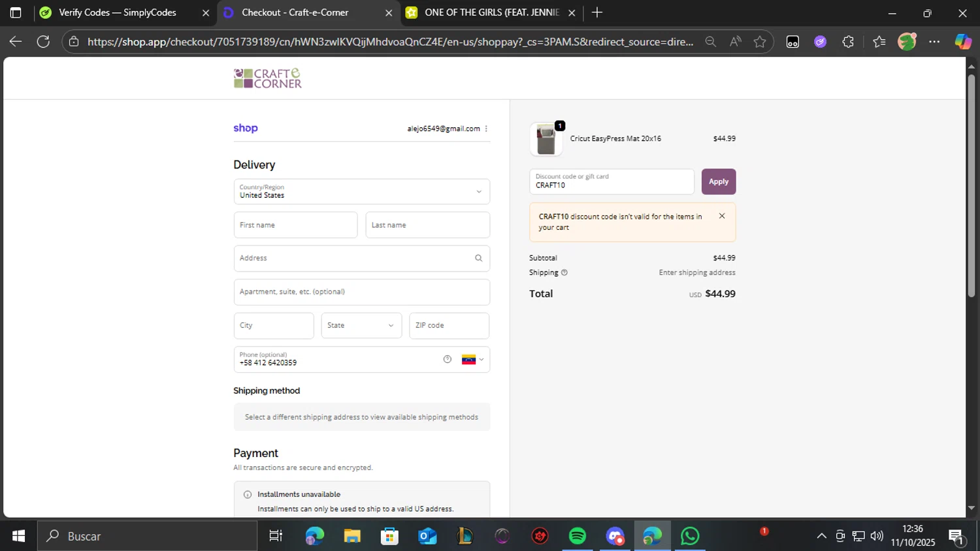Switch to Verify Codes — SimplyCodes tab

coord(118,12)
